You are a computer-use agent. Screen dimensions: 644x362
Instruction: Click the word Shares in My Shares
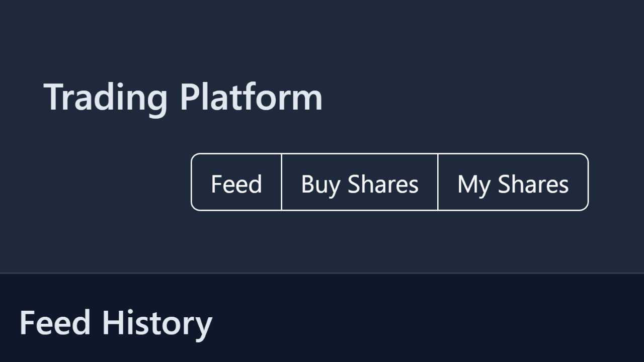533,184
